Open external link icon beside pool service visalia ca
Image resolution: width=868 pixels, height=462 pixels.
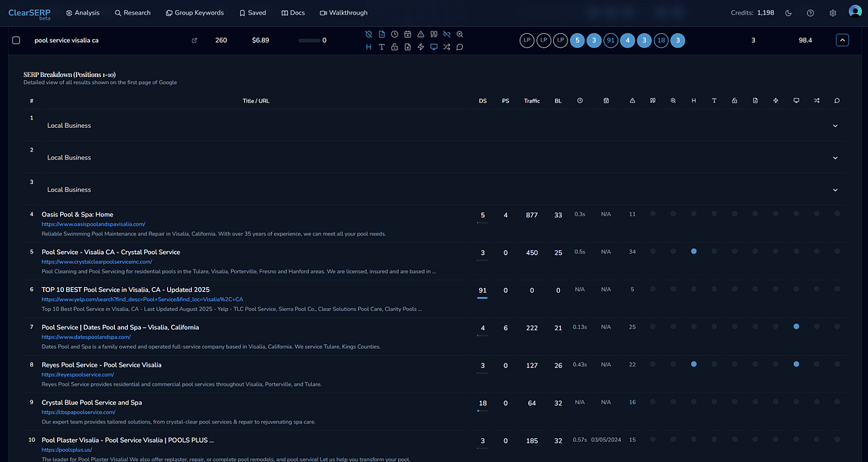point(194,40)
